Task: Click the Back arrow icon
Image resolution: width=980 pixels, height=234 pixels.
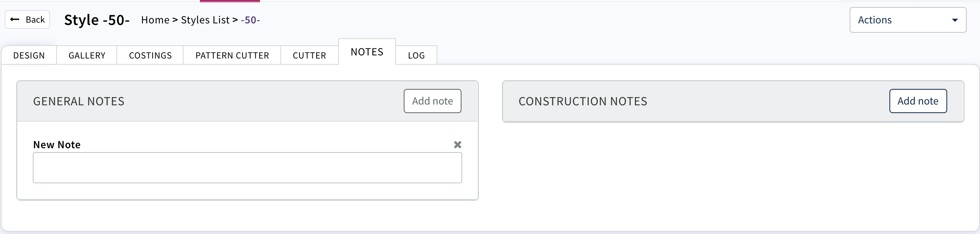Action: [x=15, y=19]
